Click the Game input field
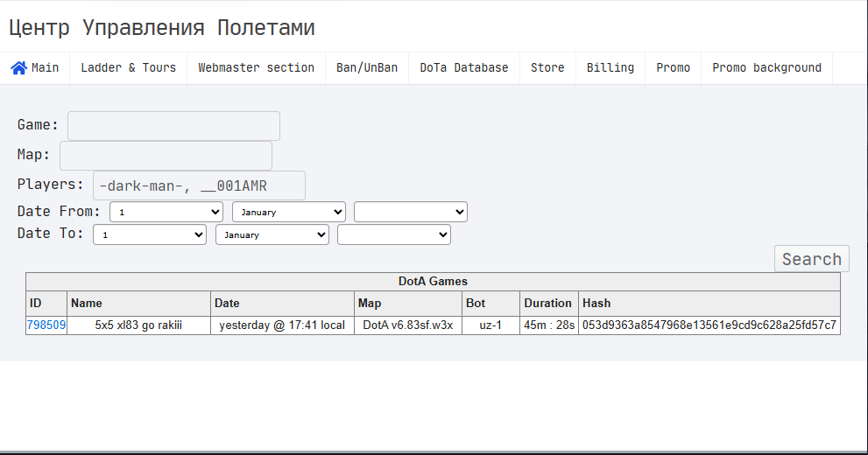The width and height of the screenshot is (868, 455). click(173, 126)
